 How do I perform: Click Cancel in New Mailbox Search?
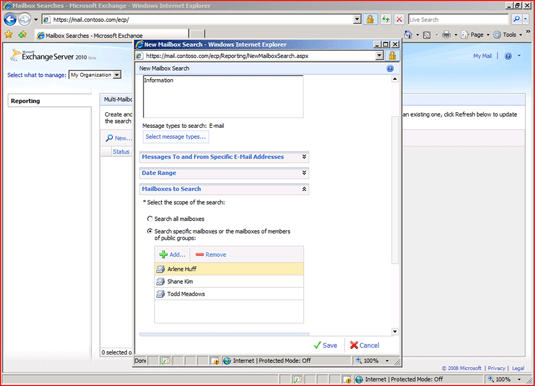click(364, 345)
